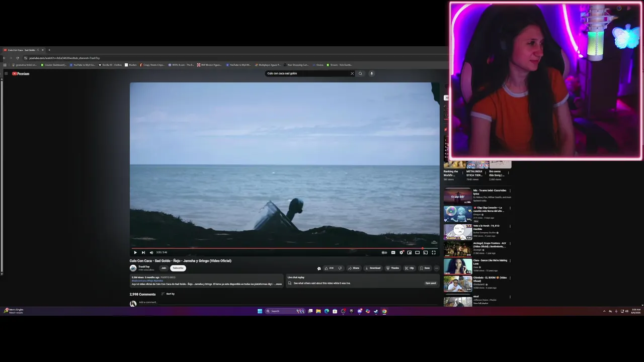Play the paused YouTube video

tap(135, 252)
